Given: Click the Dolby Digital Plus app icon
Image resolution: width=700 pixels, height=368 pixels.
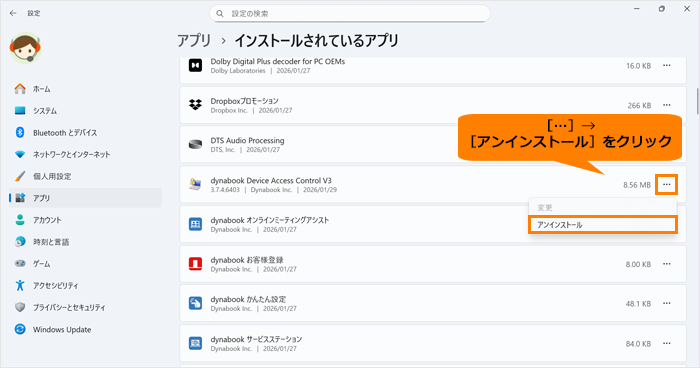Looking at the screenshot, I should click(196, 66).
